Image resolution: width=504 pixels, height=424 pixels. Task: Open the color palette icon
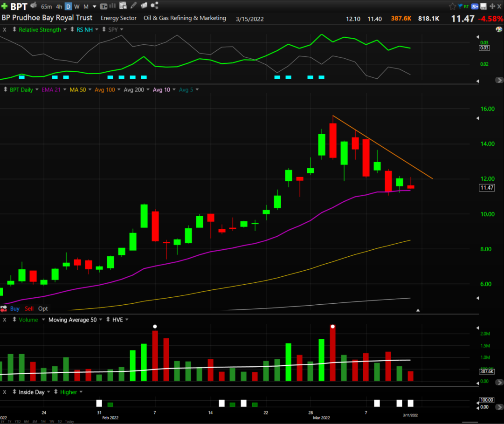[x=499, y=29]
